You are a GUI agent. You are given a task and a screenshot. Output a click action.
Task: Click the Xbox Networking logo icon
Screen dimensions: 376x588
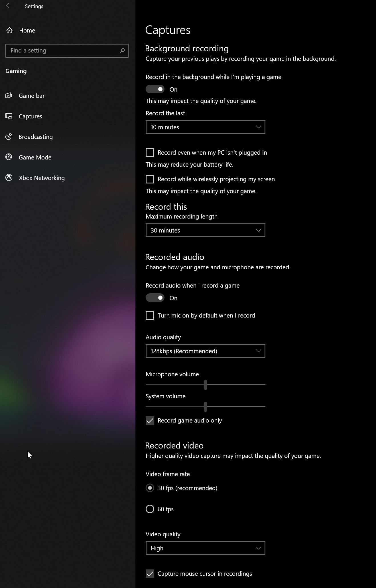pyautogui.click(x=9, y=178)
